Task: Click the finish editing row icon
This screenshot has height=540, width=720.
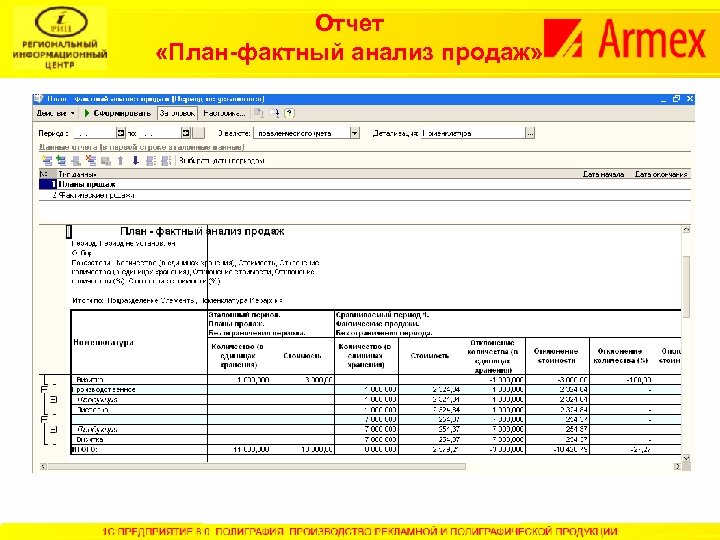Action: [x=106, y=161]
